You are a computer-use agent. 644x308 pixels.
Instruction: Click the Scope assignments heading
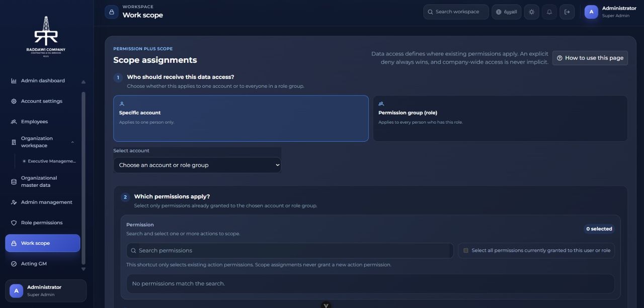point(155,60)
